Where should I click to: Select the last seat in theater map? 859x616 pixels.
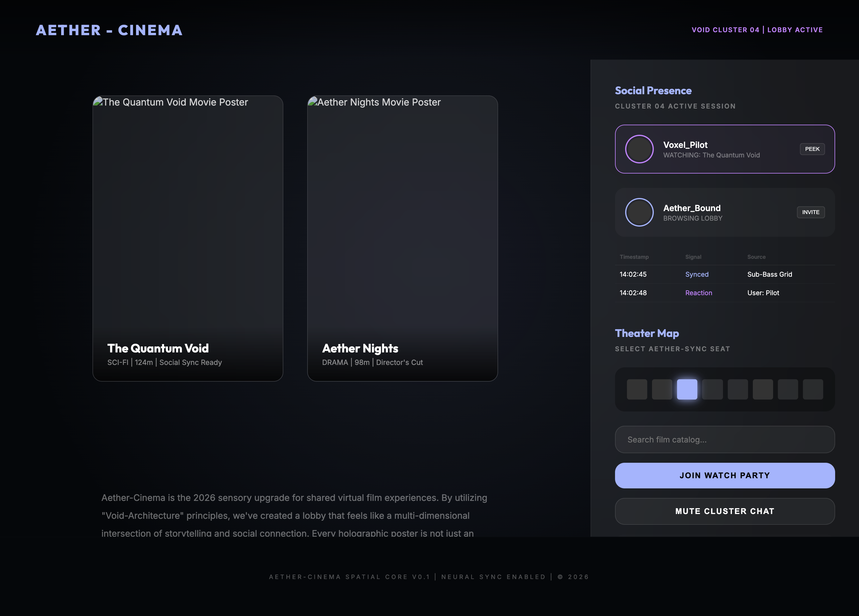pyautogui.click(x=813, y=389)
